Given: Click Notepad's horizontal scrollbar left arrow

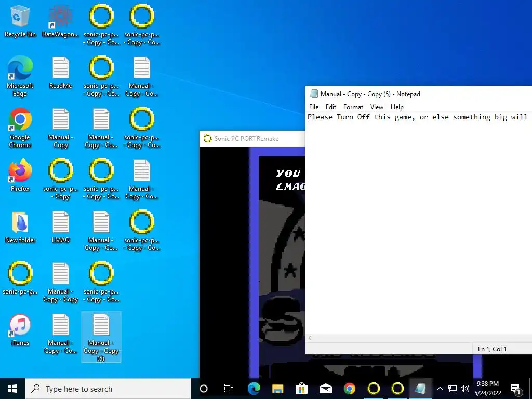Looking at the screenshot, I should click(310, 338).
